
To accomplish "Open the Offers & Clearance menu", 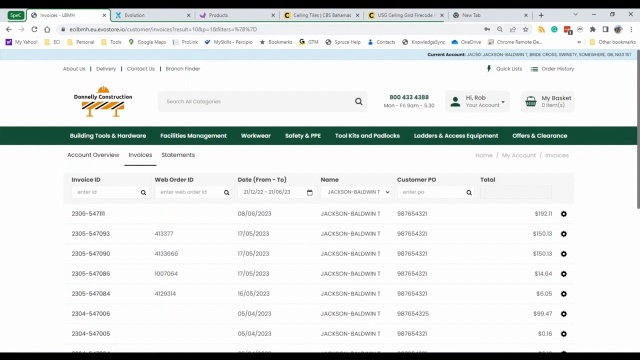I will [540, 136].
